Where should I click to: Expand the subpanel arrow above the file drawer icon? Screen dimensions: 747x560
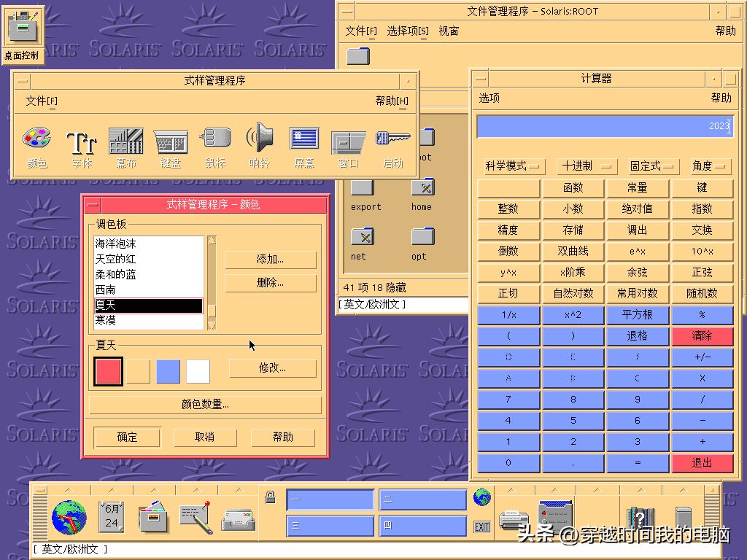(154, 490)
